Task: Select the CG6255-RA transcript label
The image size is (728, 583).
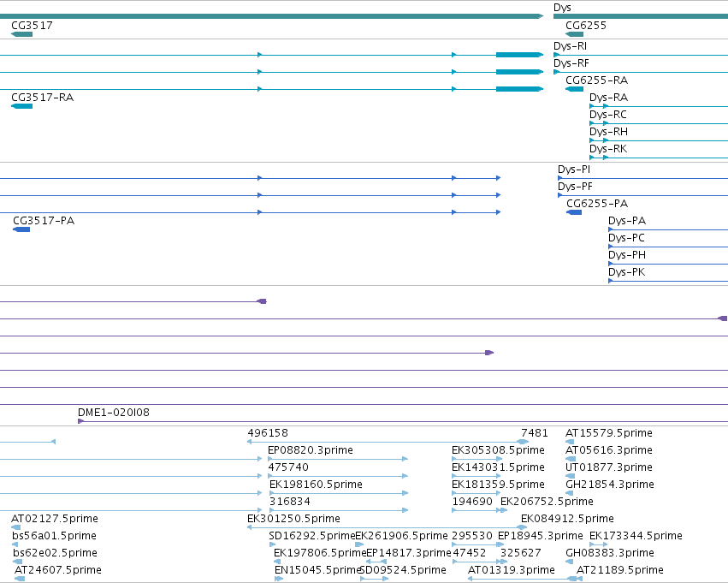Action: 596,80
